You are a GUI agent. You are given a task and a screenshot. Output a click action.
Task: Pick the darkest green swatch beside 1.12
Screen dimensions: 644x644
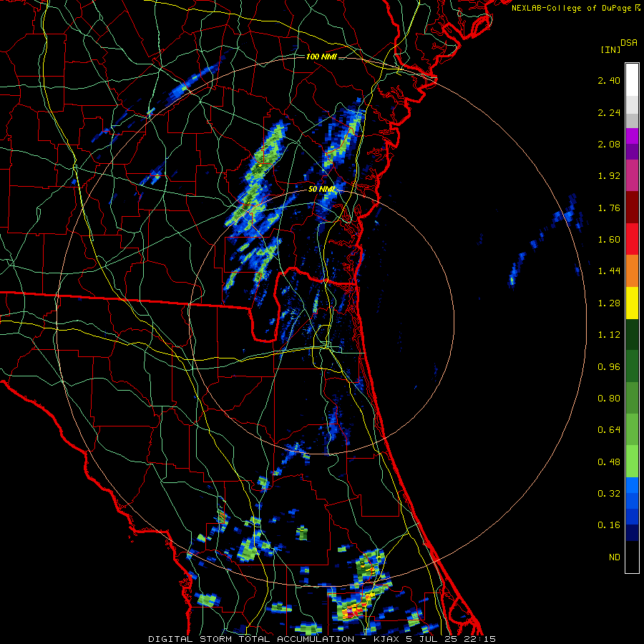[632, 335]
